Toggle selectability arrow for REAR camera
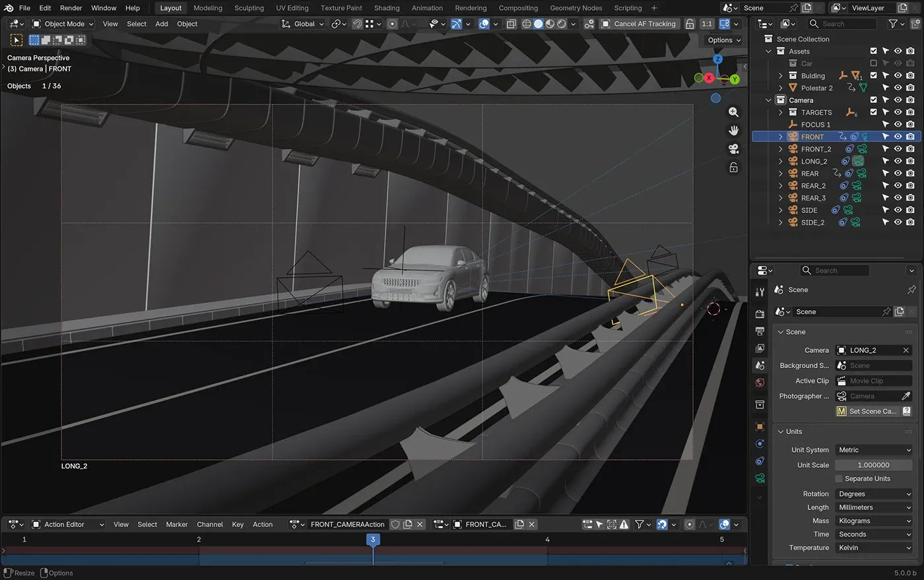 click(x=886, y=174)
